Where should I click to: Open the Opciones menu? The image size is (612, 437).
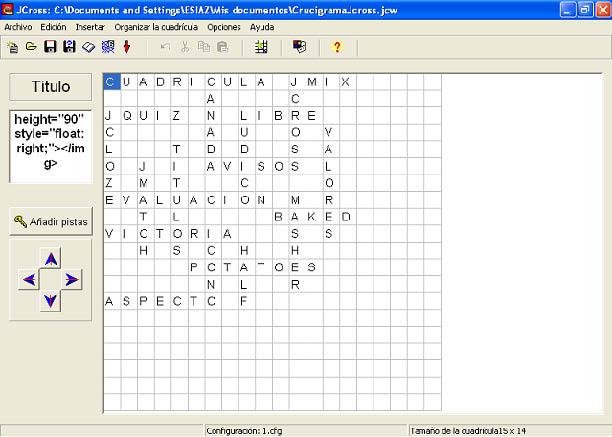point(224,27)
